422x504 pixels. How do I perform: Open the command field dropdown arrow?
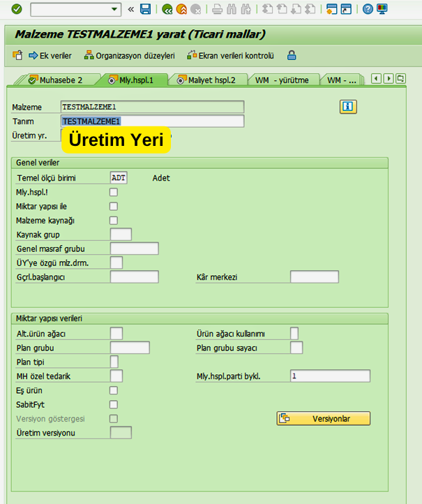[115, 9]
